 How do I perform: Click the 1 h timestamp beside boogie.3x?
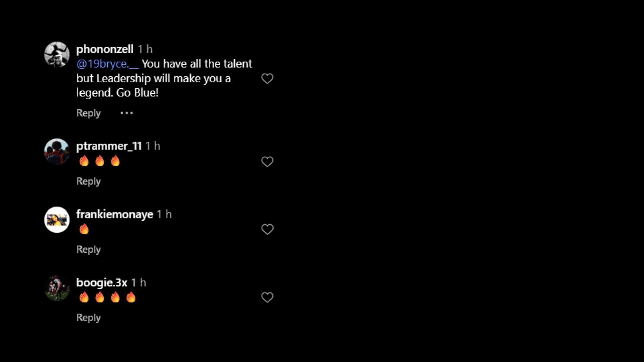[x=139, y=283]
